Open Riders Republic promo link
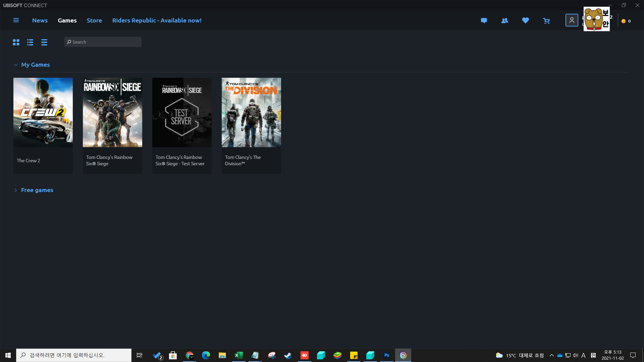This screenshot has width=644, height=362. point(157,20)
